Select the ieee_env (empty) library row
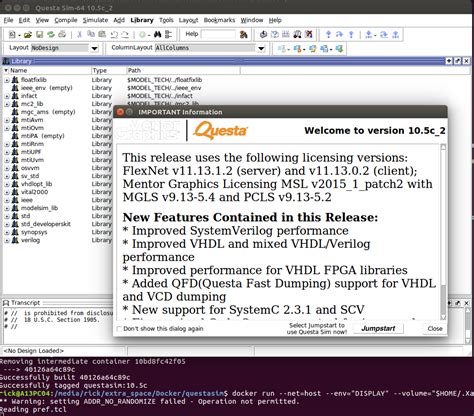This screenshot has width=474, height=416. (46, 88)
